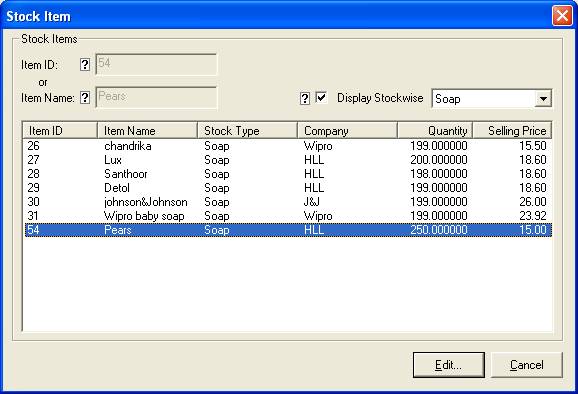Click quantity 199.000000 in chandrika row
578x394 pixels.
[439, 146]
